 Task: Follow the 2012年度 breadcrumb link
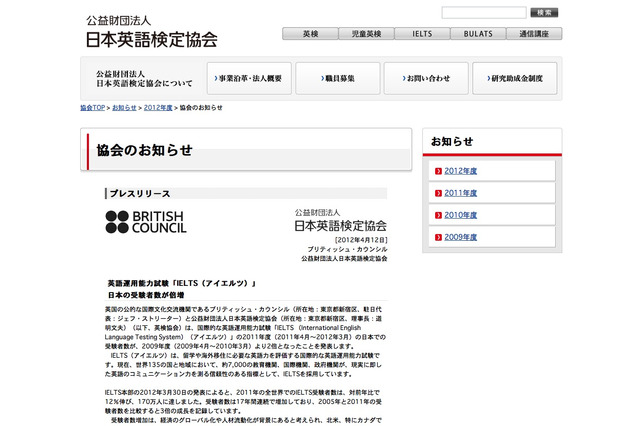pos(158,108)
